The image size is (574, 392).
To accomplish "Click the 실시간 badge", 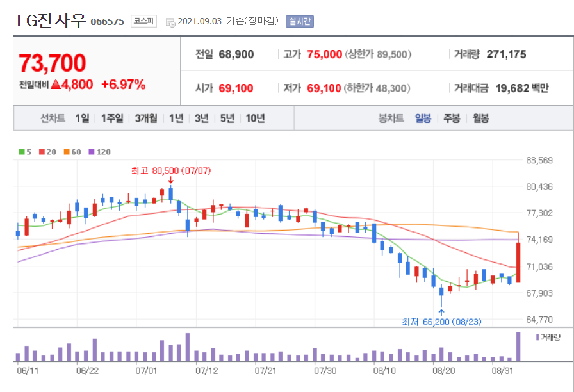I will pos(299,21).
